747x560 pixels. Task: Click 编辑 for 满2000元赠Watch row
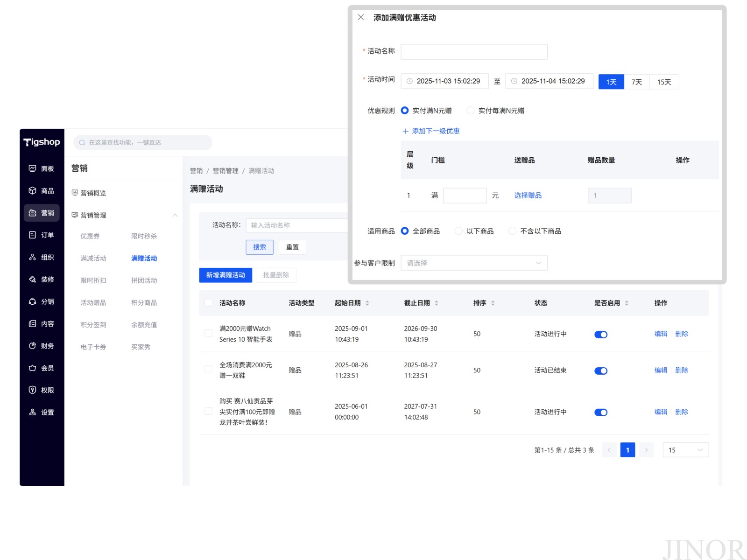coord(661,334)
